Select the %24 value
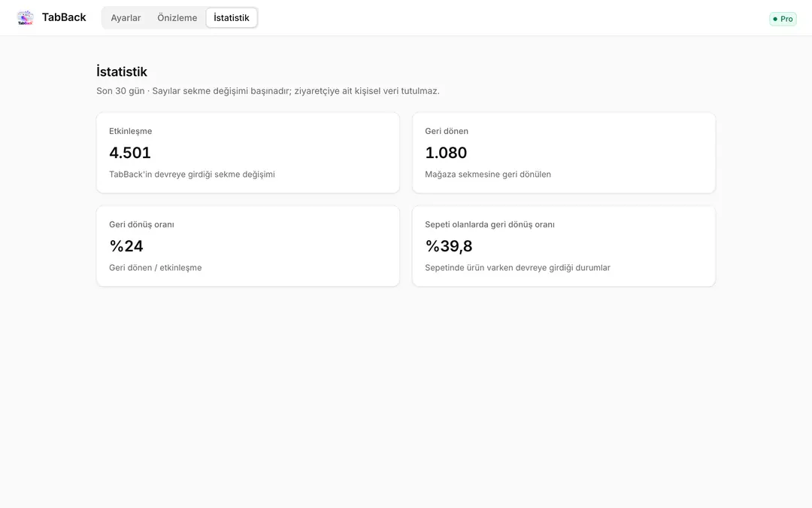 click(126, 245)
